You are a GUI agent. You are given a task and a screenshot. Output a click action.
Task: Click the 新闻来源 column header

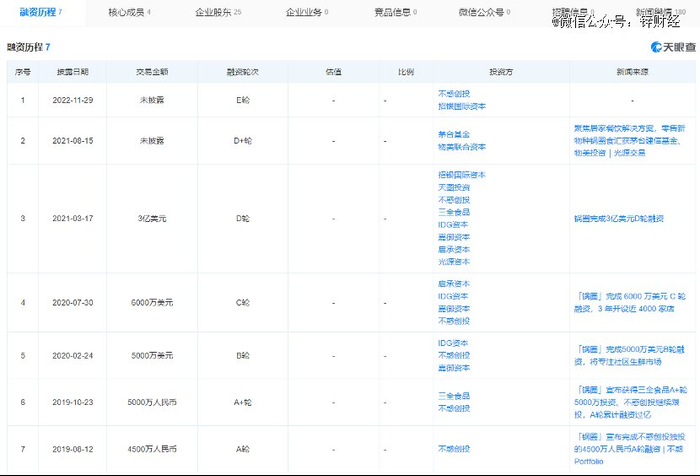coord(633,72)
